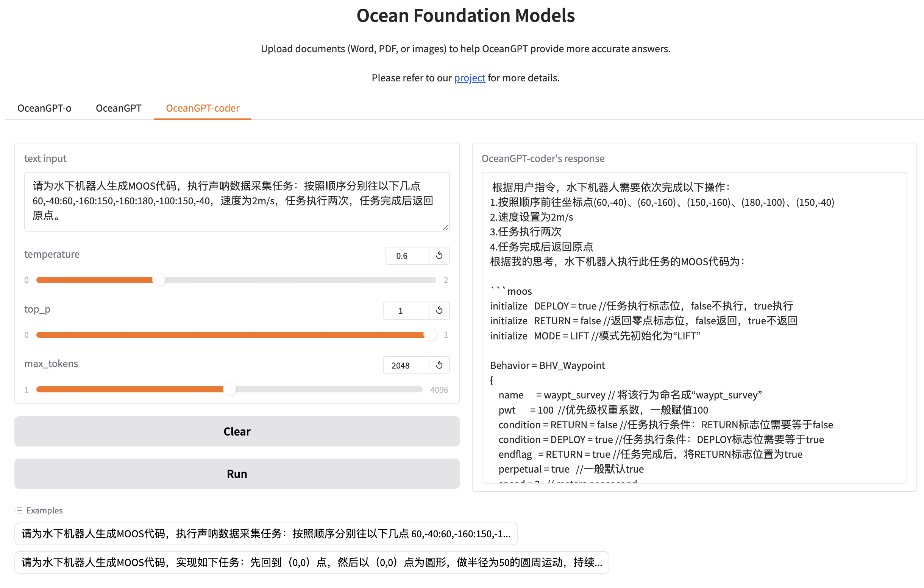Click the max_tokens slider handle
The image size is (924, 588).
click(x=229, y=389)
